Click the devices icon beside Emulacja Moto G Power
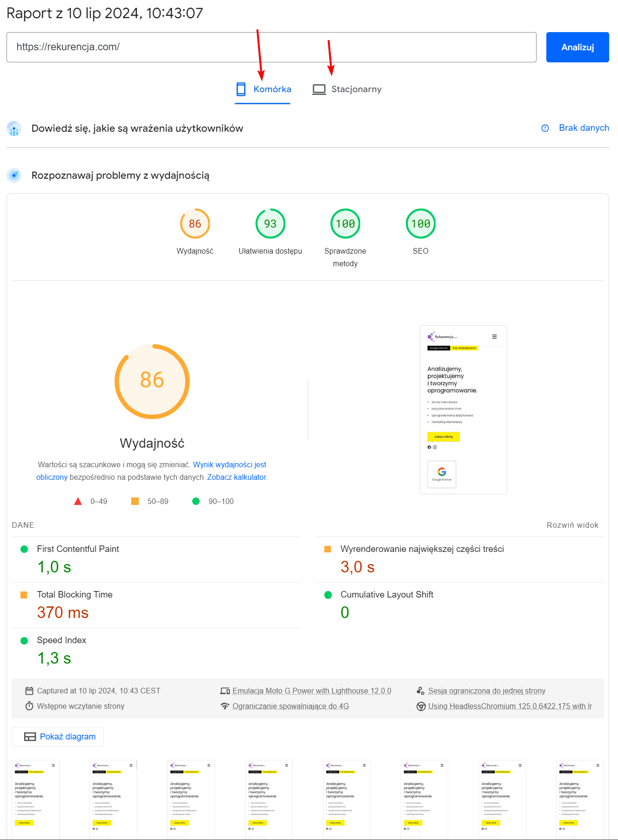The width and height of the screenshot is (618, 840). click(225, 691)
